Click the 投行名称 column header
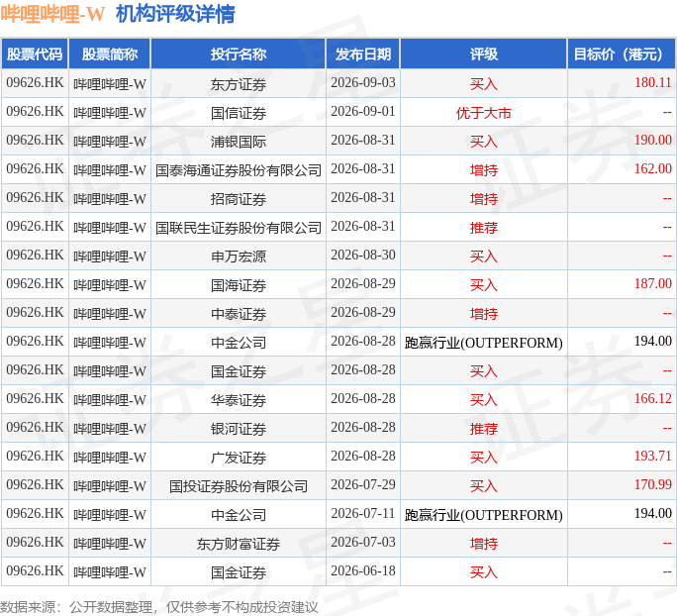 (x=239, y=54)
